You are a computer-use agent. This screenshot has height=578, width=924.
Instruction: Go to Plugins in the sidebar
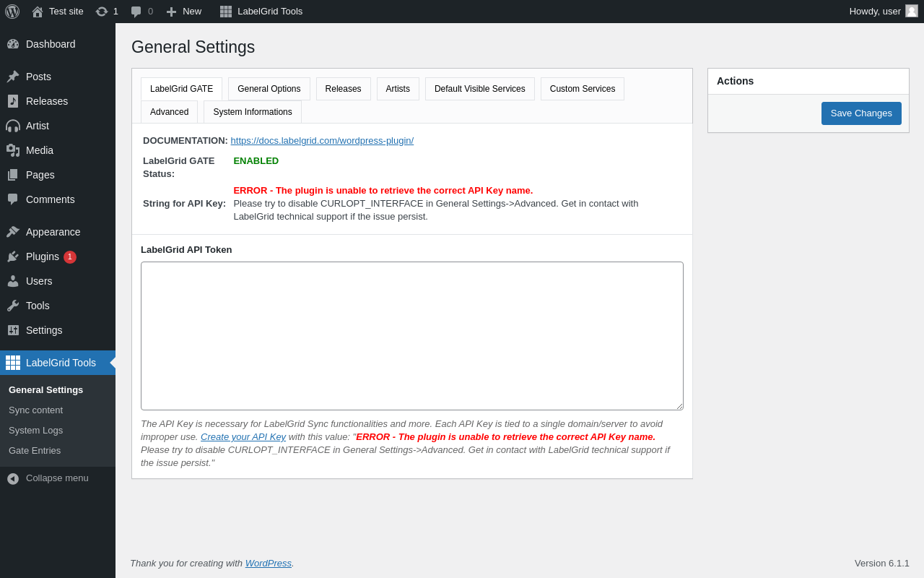pyautogui.click(x=42, y=256)
